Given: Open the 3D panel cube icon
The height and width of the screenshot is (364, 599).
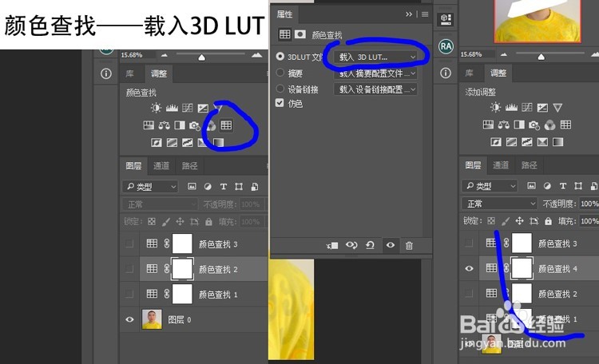Looking at the screenshot, I should point(446,19).
